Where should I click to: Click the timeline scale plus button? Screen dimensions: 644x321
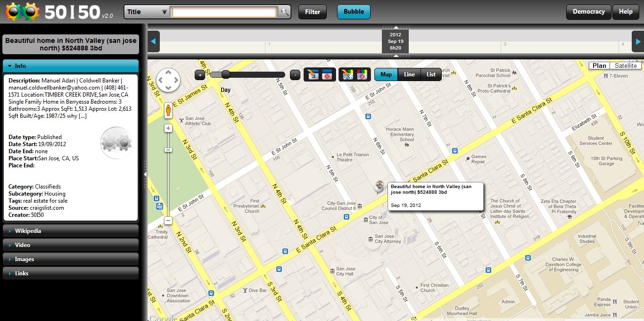coord(200,74)
